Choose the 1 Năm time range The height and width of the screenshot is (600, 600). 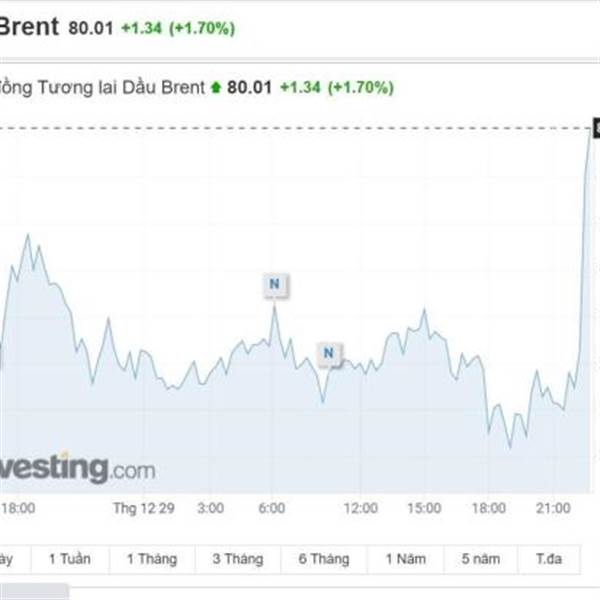tap(406, 559)
